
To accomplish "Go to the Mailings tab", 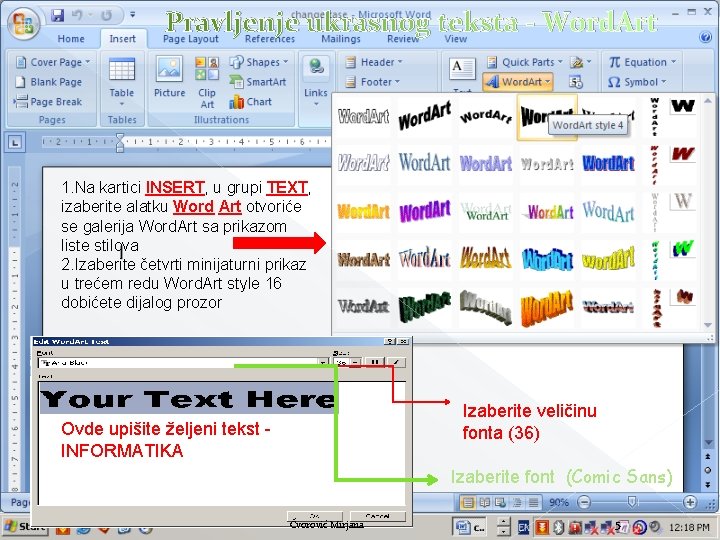I will point(341,39).
